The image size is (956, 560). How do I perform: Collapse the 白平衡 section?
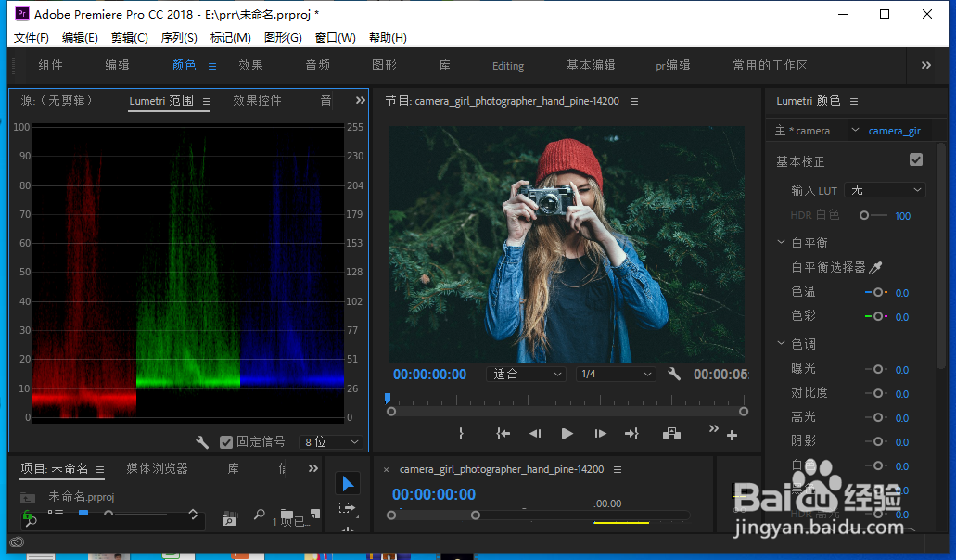(782, 243)
